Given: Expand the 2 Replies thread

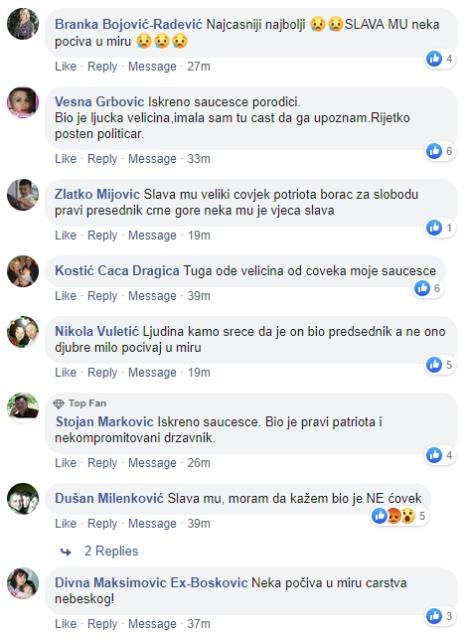Looking at the screenshot, I should click(111, 551).
